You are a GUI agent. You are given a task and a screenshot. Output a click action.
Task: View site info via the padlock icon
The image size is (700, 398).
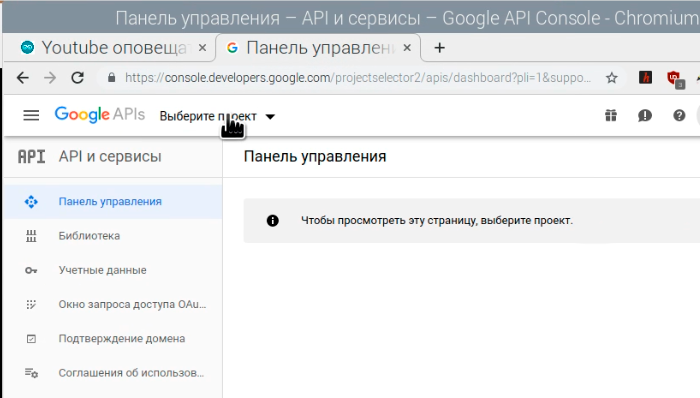(x=112, y=78)
